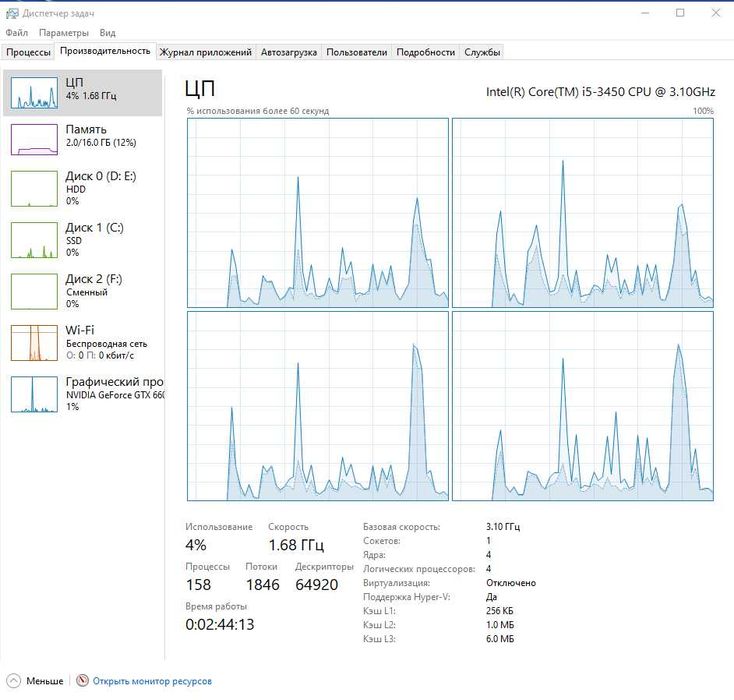Open the Подробности tab
Viewport: 734px width, 700px height.
click(426, 52)
